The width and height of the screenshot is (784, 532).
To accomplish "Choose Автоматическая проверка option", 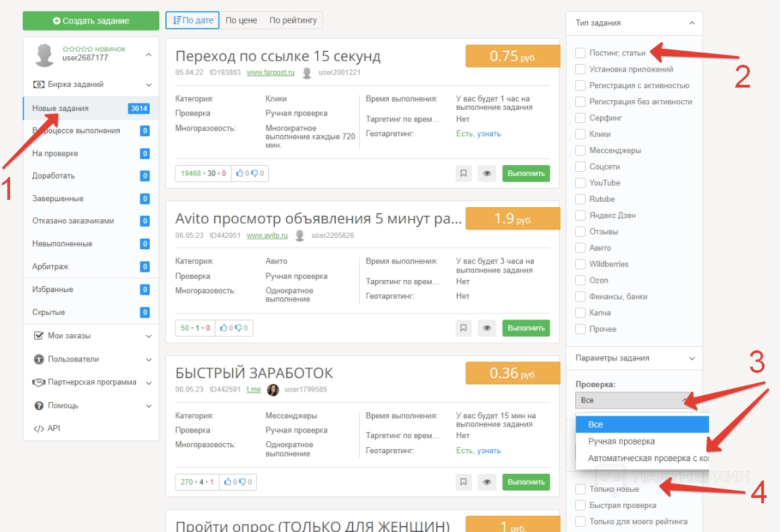I will click(642, 458).
